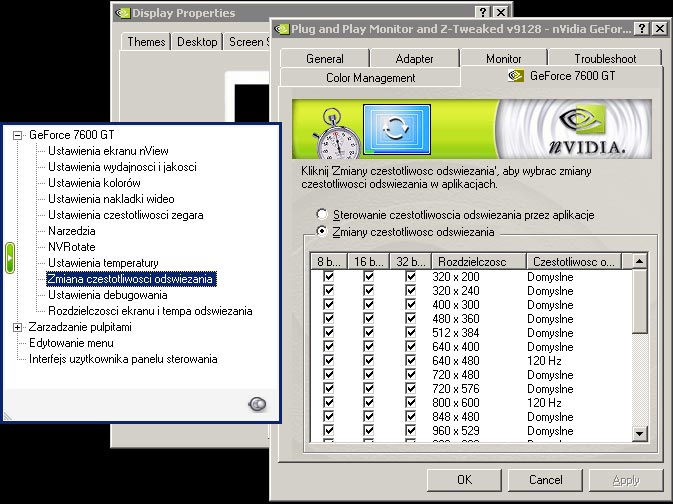The width and height of the screenshot is (673, 504).
Task: Select the 'Edytowanie menu' tree item
Action: [71, 343]
